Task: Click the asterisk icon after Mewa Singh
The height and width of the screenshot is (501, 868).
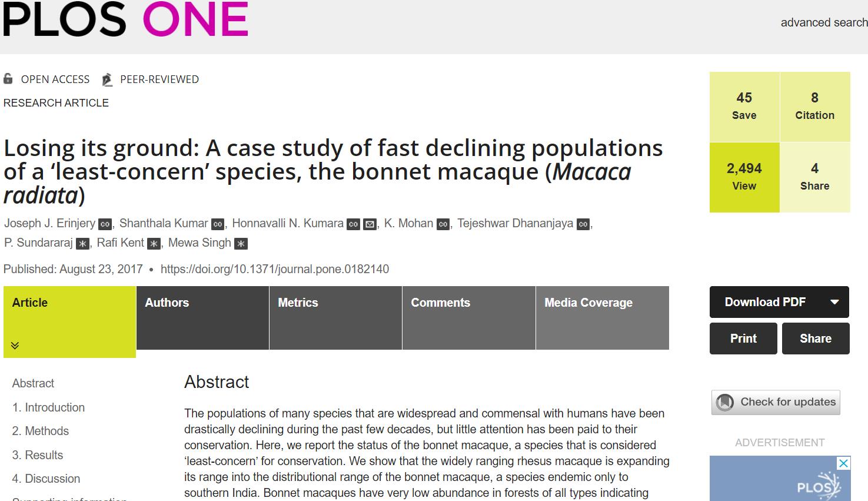Action: 241,244
